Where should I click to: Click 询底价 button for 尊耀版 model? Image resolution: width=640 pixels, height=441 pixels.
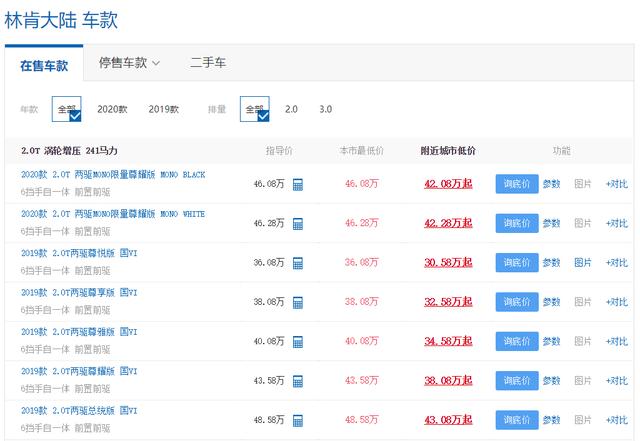(517, 381)
